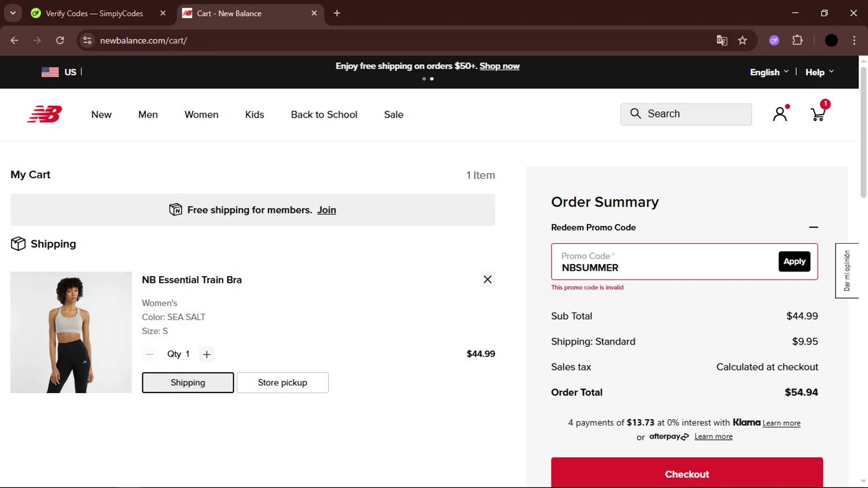Viewport: 868px width, 488px height.
Task: Collapse the Redeem Promo Code section
Action: [x=813, y=228]
